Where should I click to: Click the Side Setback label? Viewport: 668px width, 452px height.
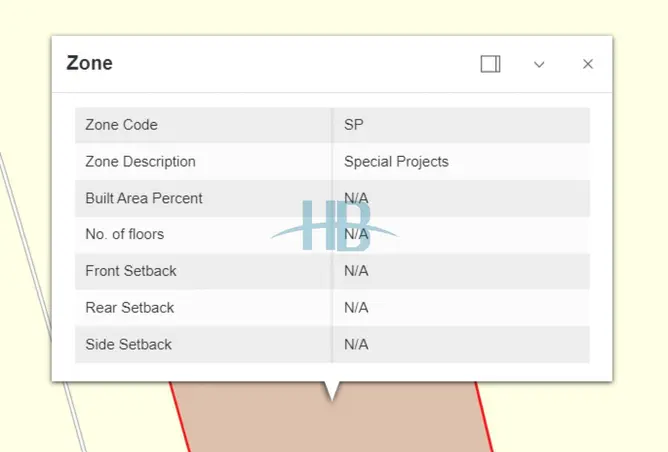(x=128, y=344)
